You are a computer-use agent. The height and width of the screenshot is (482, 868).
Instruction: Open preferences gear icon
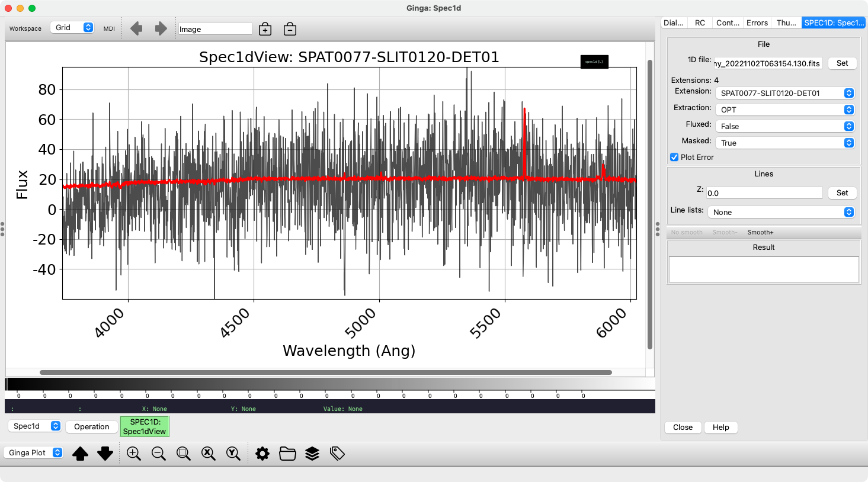(x=262, y=454)
